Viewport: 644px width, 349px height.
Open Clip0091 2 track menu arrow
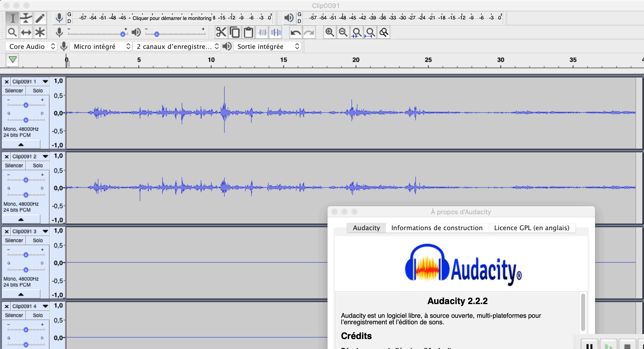(45, 157)
